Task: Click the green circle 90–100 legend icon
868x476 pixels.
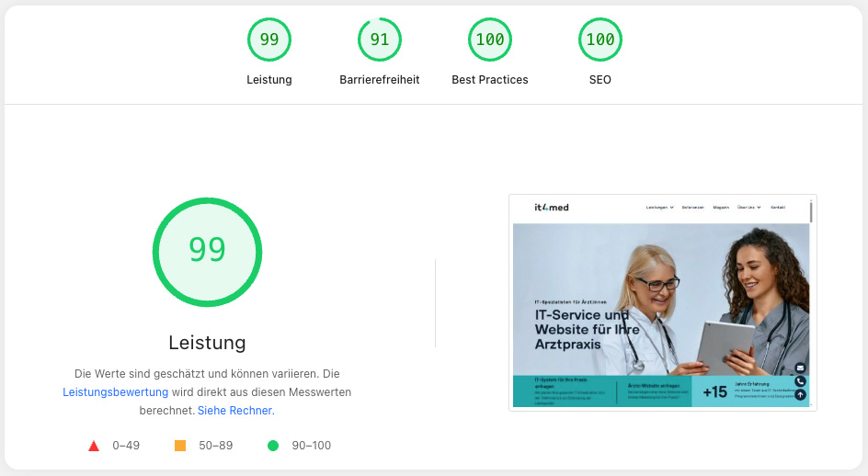Action: point(273,446)
